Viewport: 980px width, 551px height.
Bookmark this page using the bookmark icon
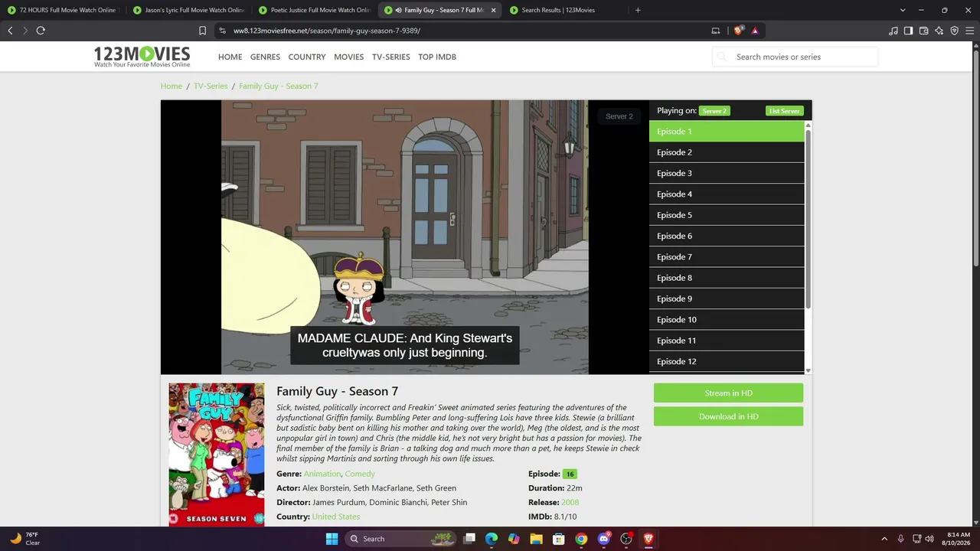202,31
